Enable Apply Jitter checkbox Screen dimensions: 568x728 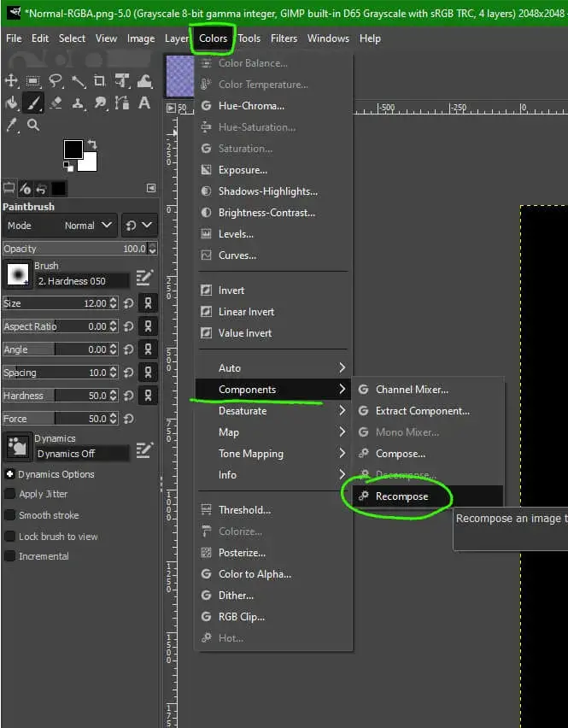[10, 494]
